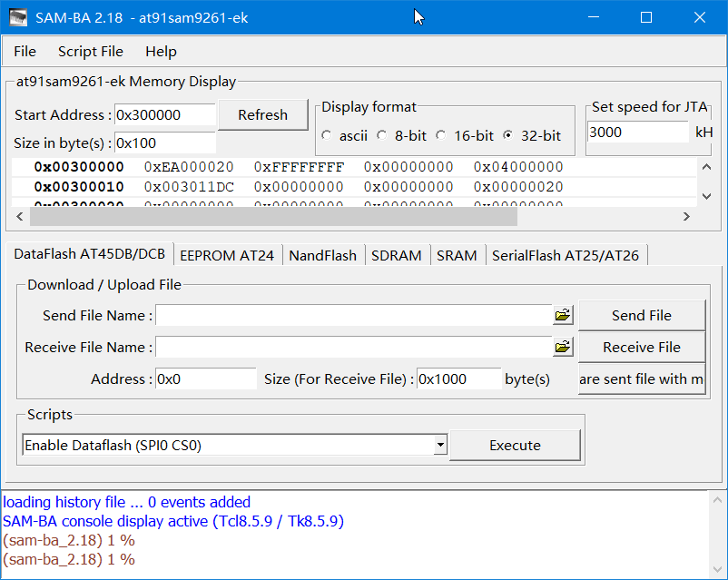This screenshot has width=728, height=580.
Task: Browse for the Receive File Name
Action: (562, 347)
